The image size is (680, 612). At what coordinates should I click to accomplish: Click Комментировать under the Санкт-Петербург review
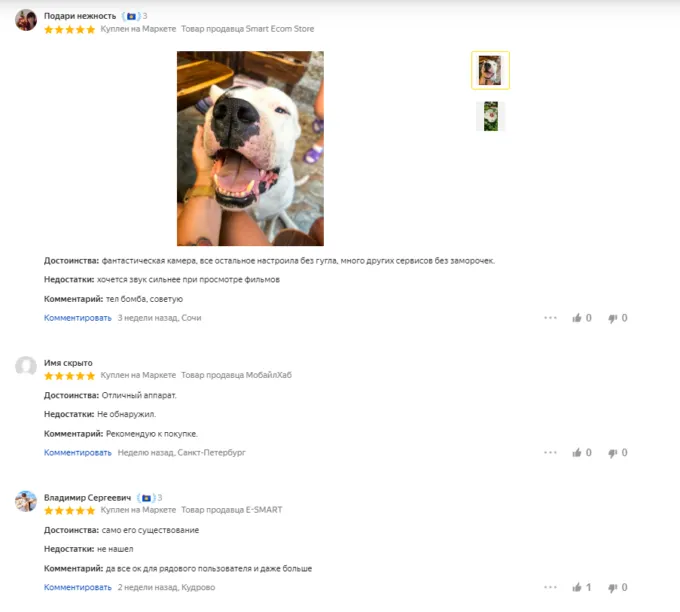[78, 453]
